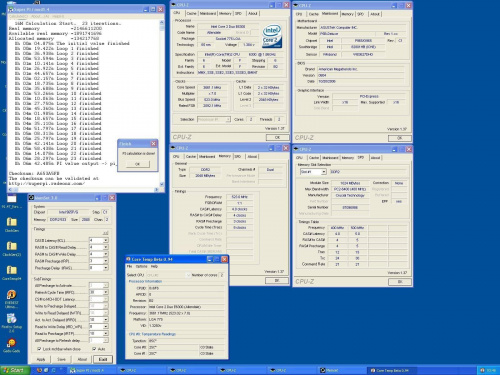Viewport: 500px width, 375px height.
Task: Select Cache tab in top-left CPU-Z window
Action: pos(191,13)
